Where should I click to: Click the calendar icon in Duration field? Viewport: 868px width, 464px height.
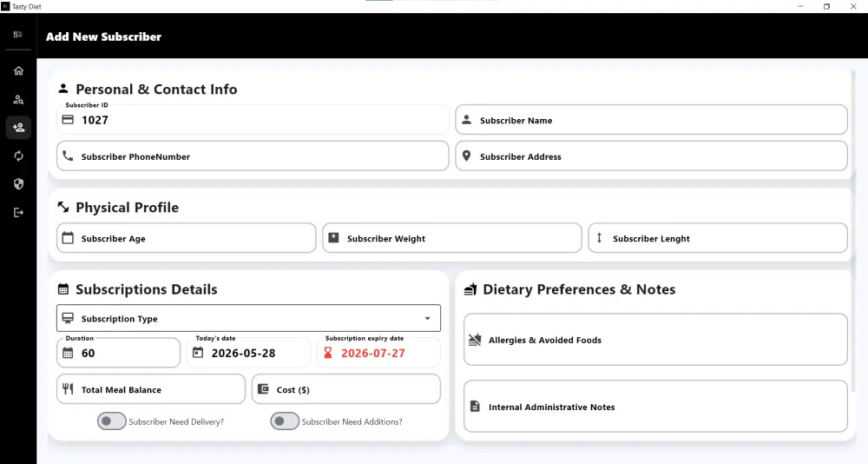(68, 353)
